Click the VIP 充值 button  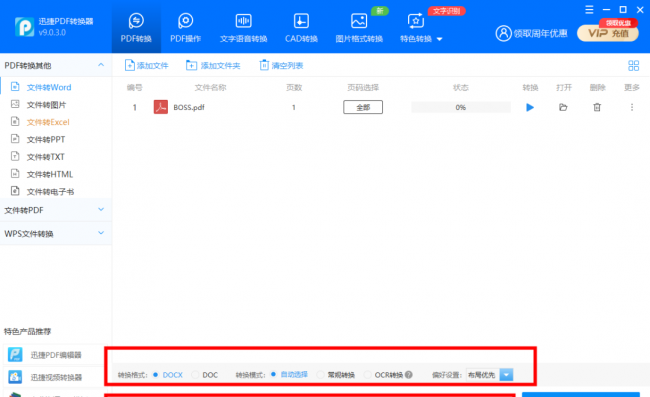608,33
